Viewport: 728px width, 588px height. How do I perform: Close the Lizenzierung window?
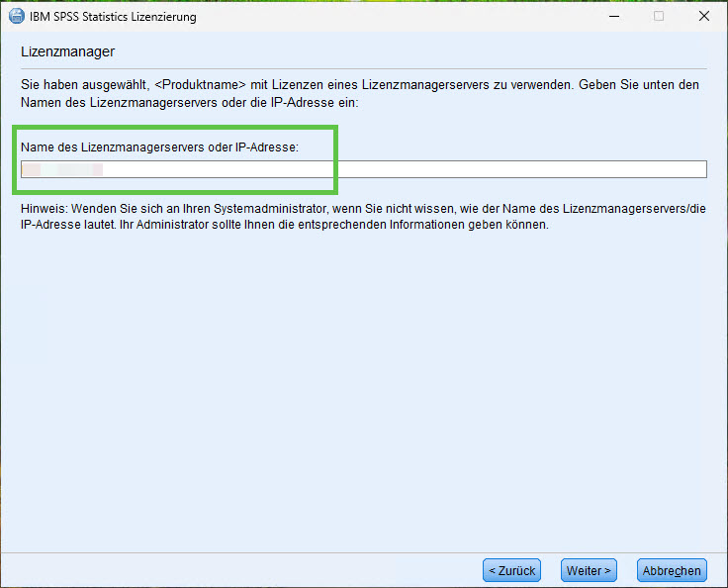703,16
